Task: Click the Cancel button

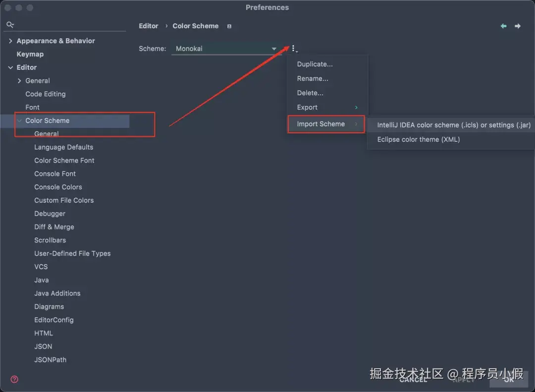Action: pyautogui.click(x=413, y=379)
